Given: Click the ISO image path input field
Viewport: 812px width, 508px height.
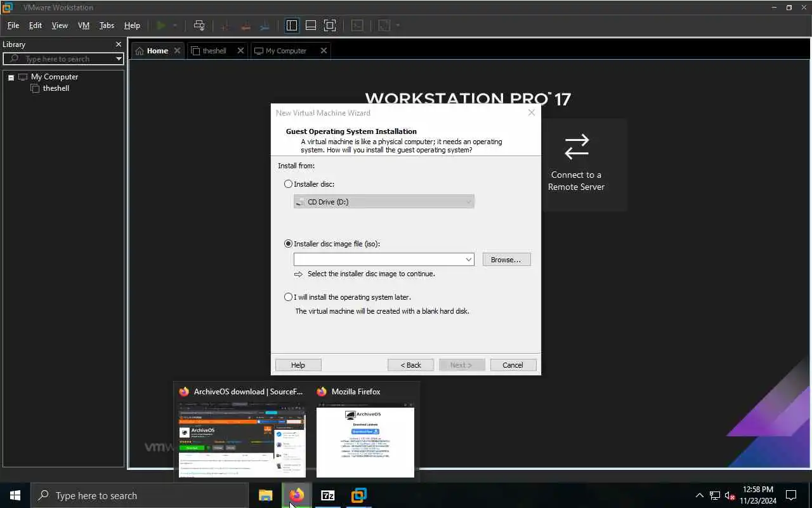Looking at the screenshot, I should click(x=379, y=260).
